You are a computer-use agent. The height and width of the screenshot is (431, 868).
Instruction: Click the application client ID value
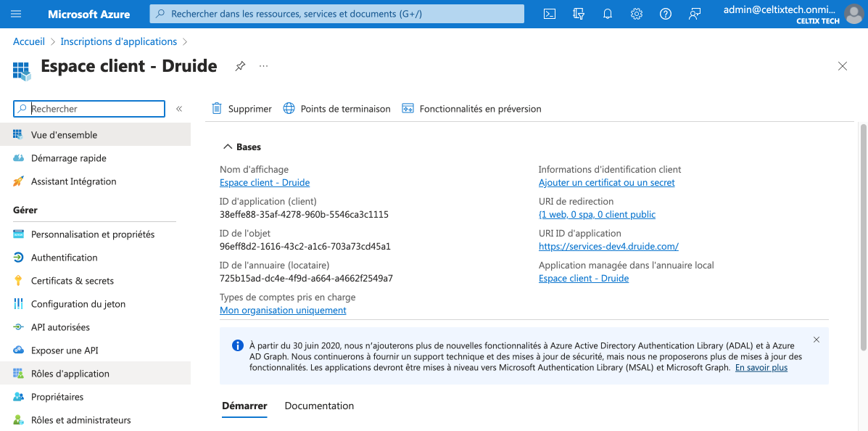304,214
